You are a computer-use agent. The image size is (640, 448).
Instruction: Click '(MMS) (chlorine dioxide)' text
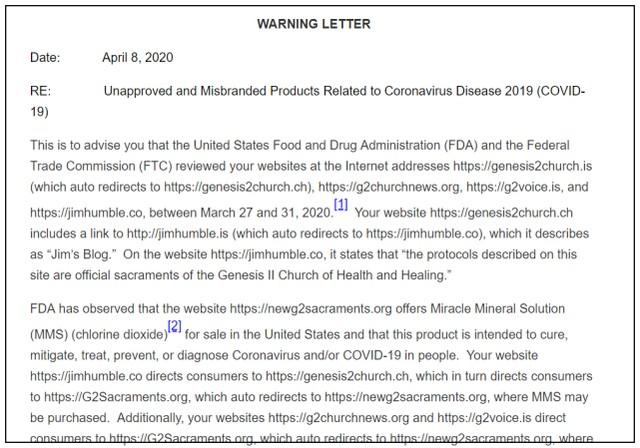tap(99, 335)
